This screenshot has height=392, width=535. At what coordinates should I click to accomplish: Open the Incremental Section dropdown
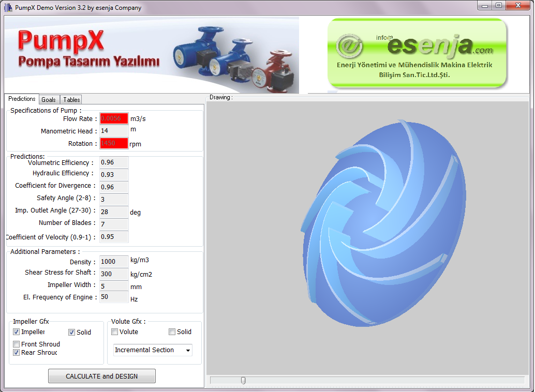point(153,350)
